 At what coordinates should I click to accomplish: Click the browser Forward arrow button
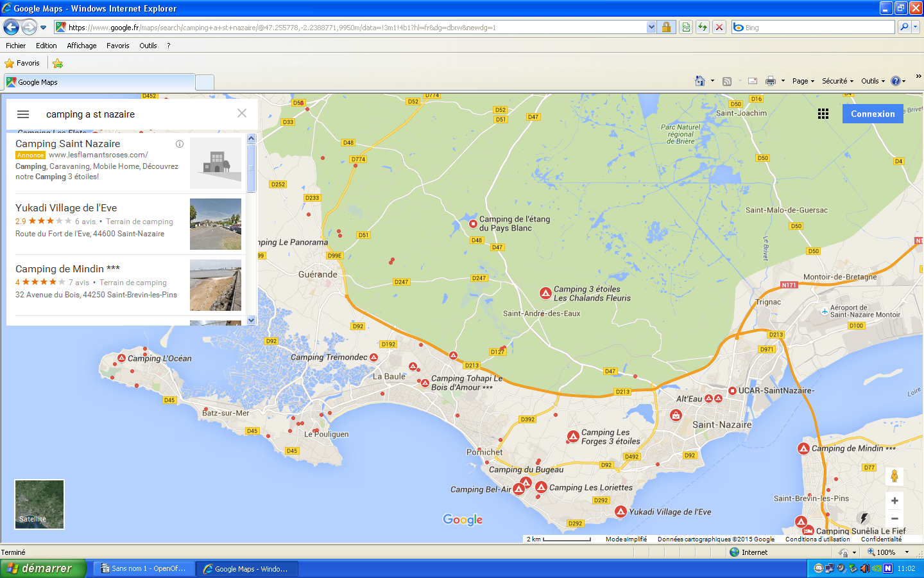tap(29, 27)
